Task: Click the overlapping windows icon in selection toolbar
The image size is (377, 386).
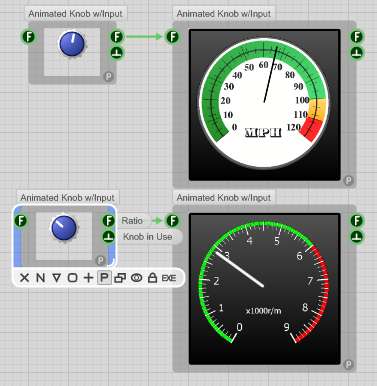Action: point(120,278)
